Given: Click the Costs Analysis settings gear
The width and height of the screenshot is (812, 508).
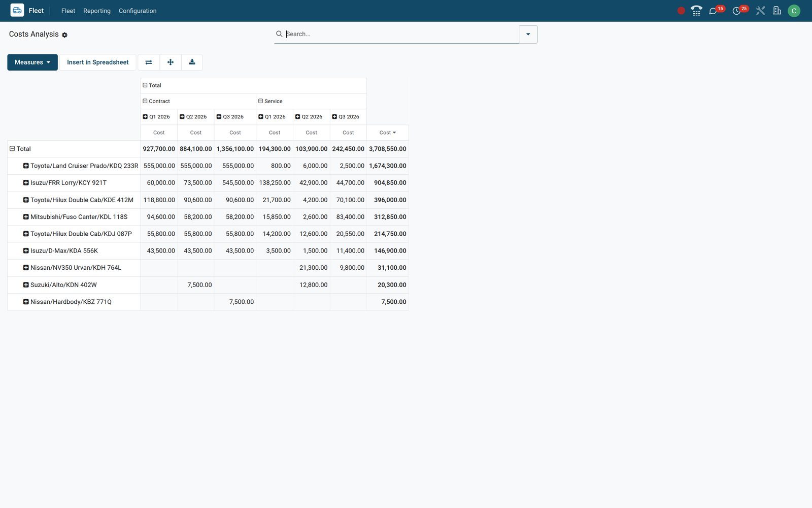Looking at the screenshot, I should (64, 35).
